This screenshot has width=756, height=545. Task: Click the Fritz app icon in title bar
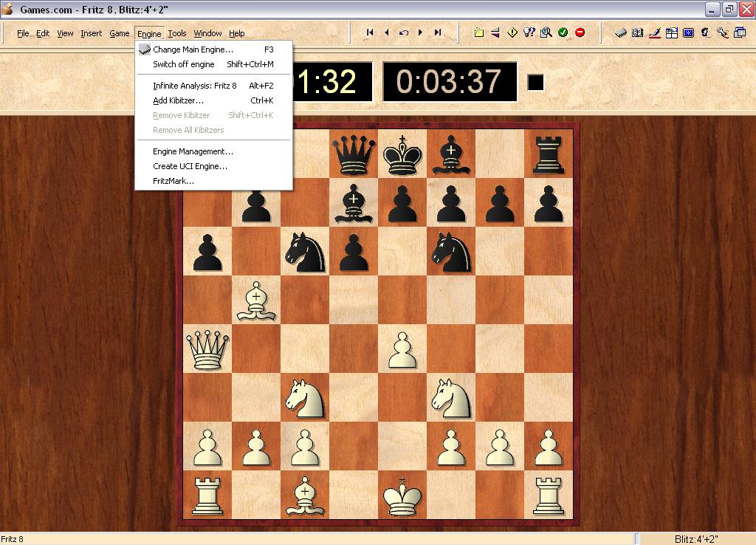(7, 9)
